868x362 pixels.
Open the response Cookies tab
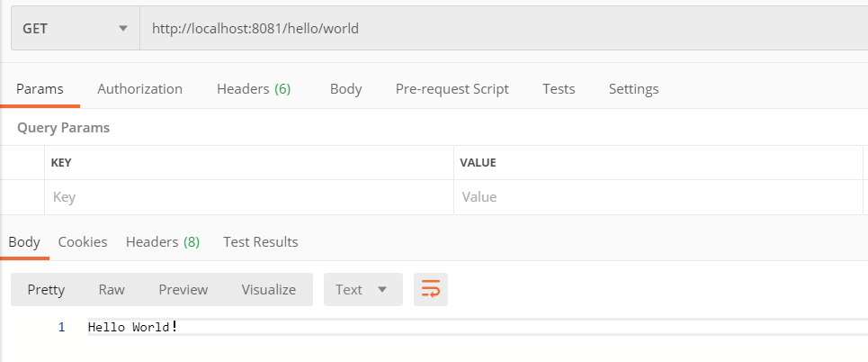pos(83,241)
